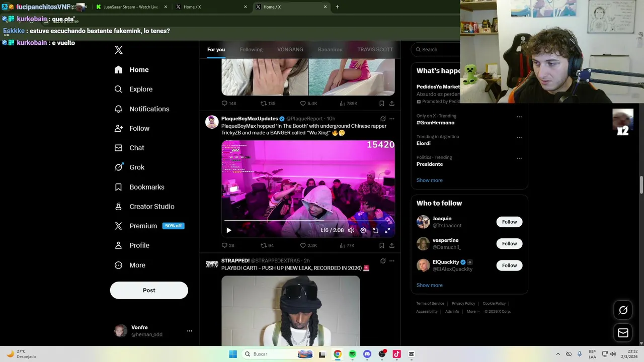View analytics of post with 789K views
This screenshot has height=362, width=644.
click(x=348, y=103)
